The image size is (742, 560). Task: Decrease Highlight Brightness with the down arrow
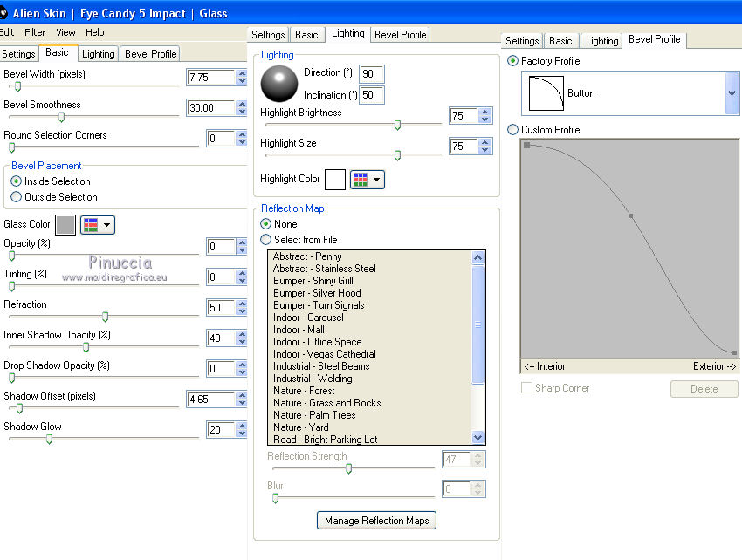click(485, 120)
